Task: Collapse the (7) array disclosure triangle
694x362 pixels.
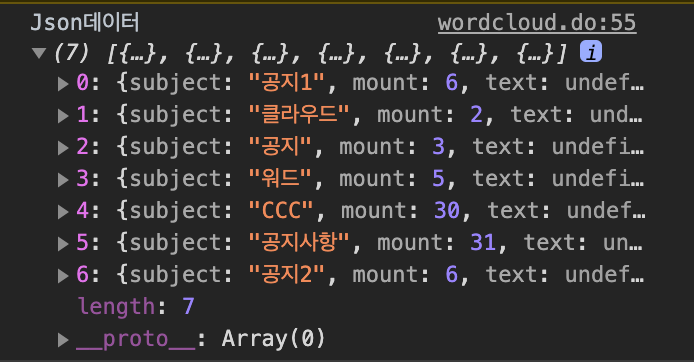Action: (x=39, y=54)
